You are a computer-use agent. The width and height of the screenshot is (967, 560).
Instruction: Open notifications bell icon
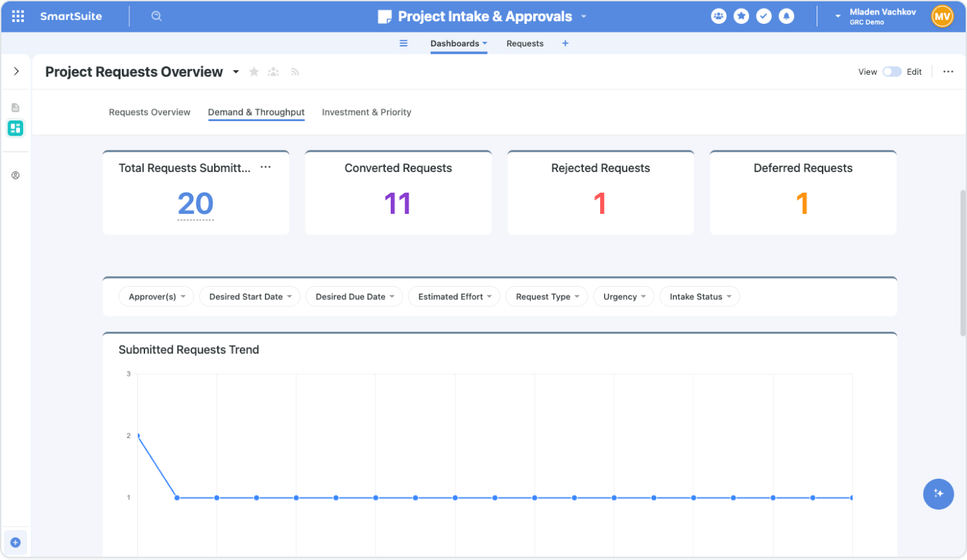(786, 17)
